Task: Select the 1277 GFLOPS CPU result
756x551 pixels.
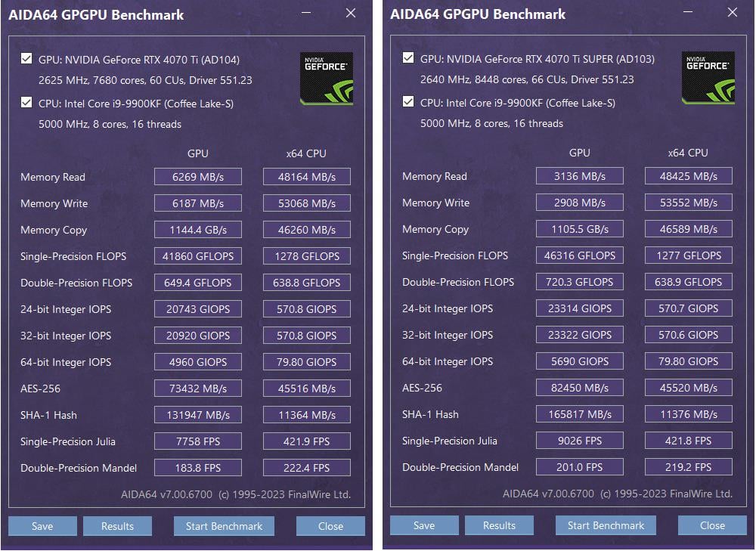Action: 689,255
